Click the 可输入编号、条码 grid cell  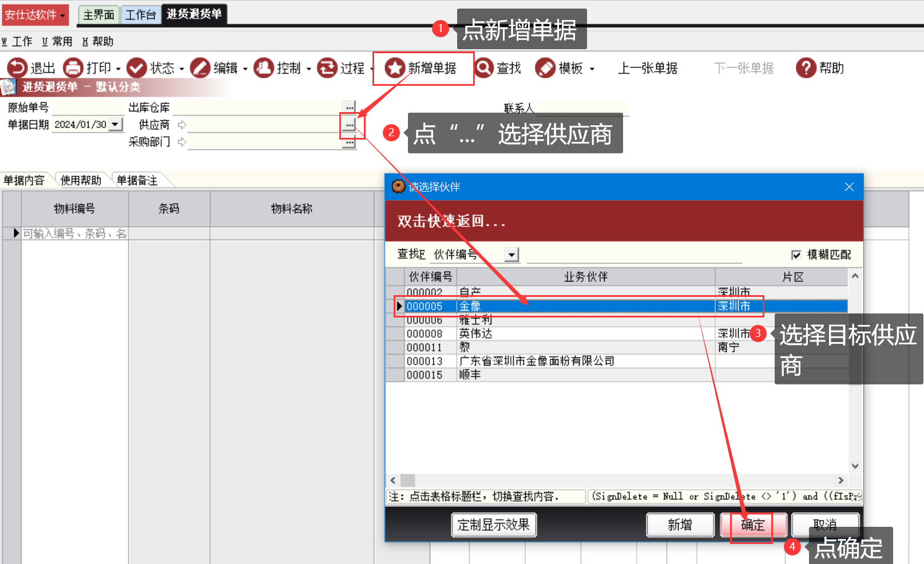pyautogui.click(x=75, y=233)
